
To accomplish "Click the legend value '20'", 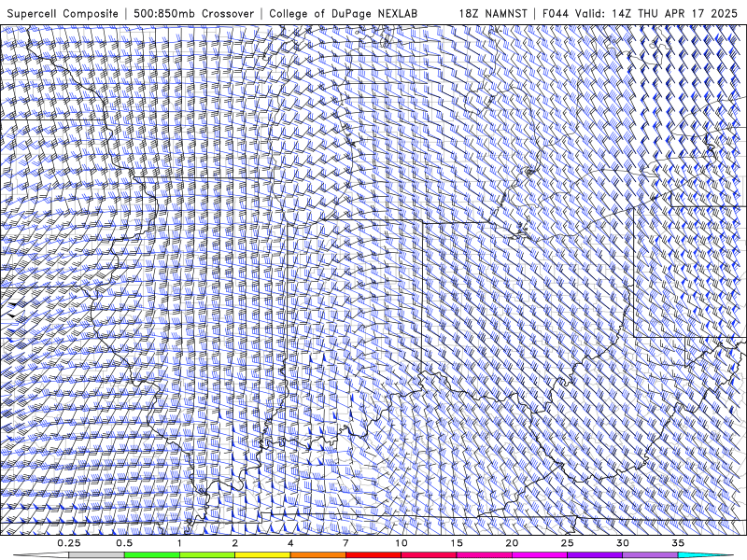I will 512,543.
